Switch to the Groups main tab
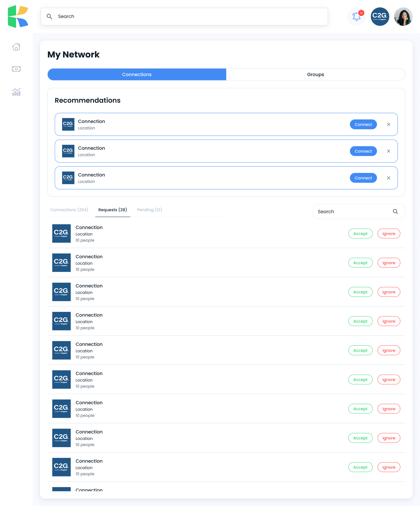The width and height of the screenshot is (420, 506). point(315,74)
